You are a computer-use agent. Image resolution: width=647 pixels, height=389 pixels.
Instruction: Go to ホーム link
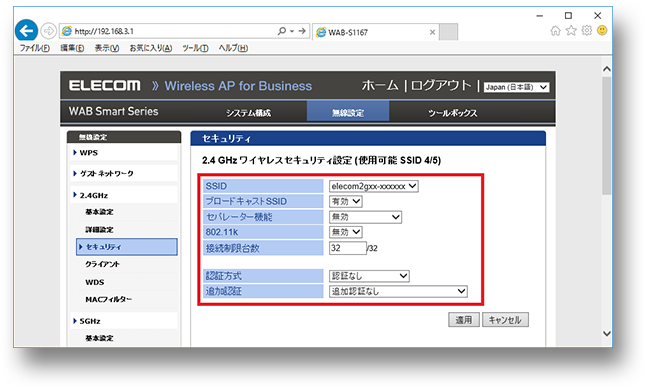coord(380,86)
